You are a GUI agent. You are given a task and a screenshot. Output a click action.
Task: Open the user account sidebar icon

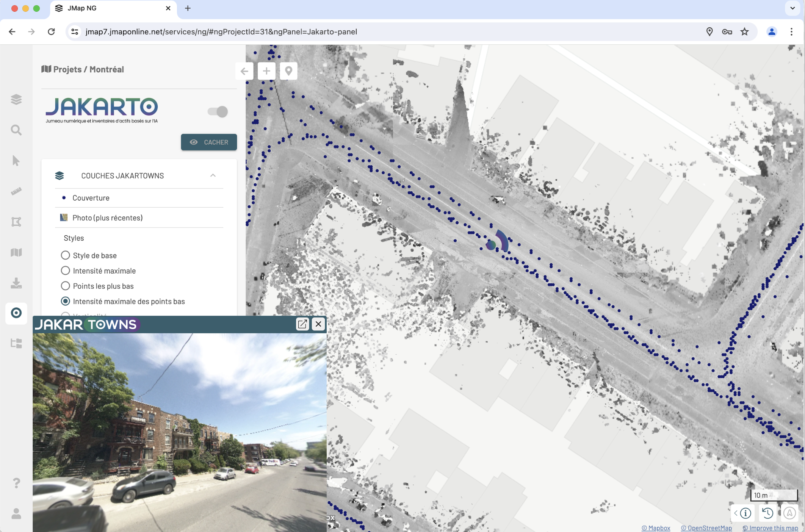16,513
